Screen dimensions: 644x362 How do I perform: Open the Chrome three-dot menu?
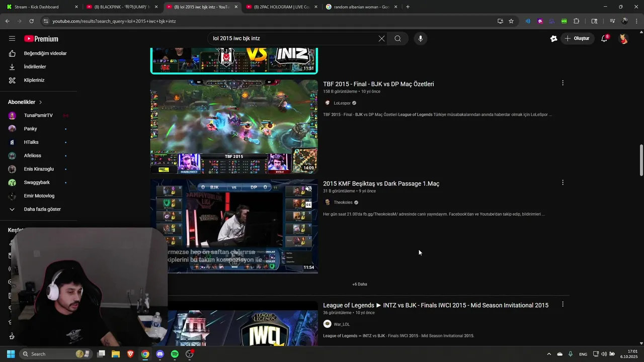(636, 21)
